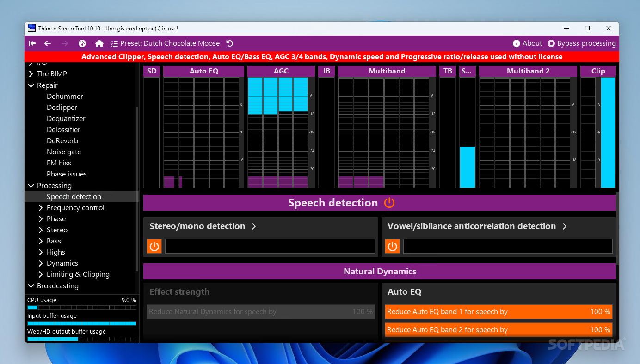The height and width of the screenshot is (364, 640).
Task: Toggle Vowel/sibilance anticorrelation power button
Action: point(393,246)
